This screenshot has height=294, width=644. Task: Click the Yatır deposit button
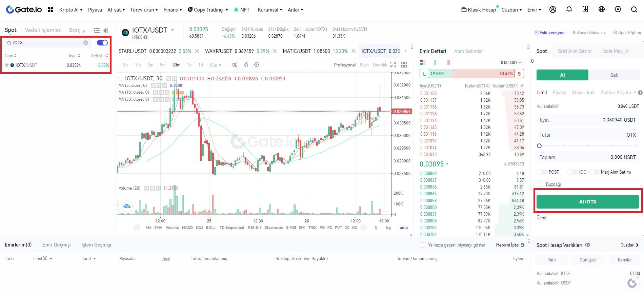click(552, 260)
